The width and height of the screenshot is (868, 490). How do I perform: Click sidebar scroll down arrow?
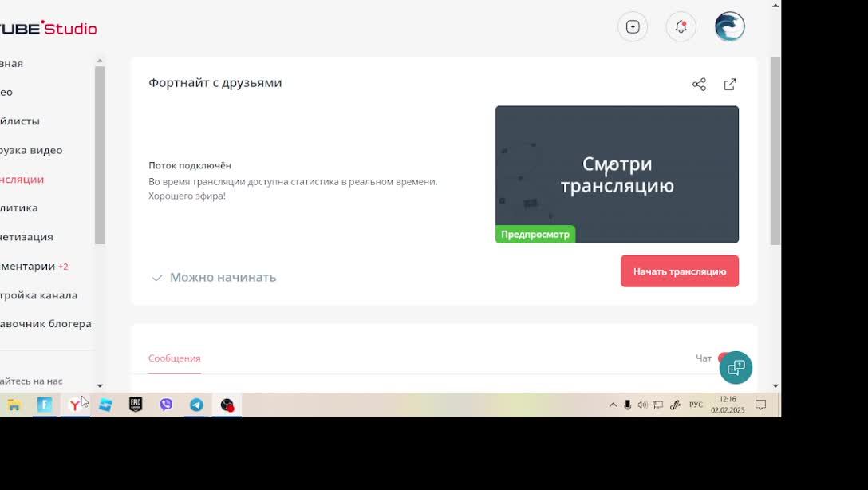click(100, 385)
